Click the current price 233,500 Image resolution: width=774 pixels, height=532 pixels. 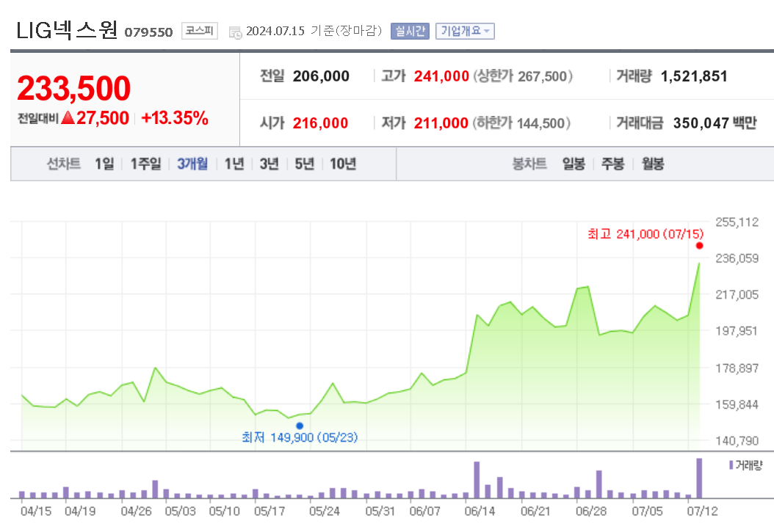[74, 89]
